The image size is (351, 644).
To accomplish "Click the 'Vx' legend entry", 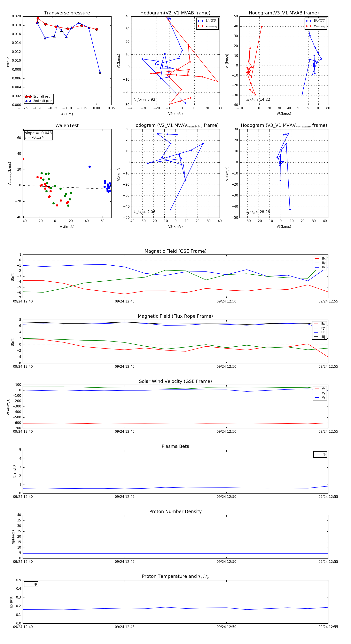I will pos(320,389).
